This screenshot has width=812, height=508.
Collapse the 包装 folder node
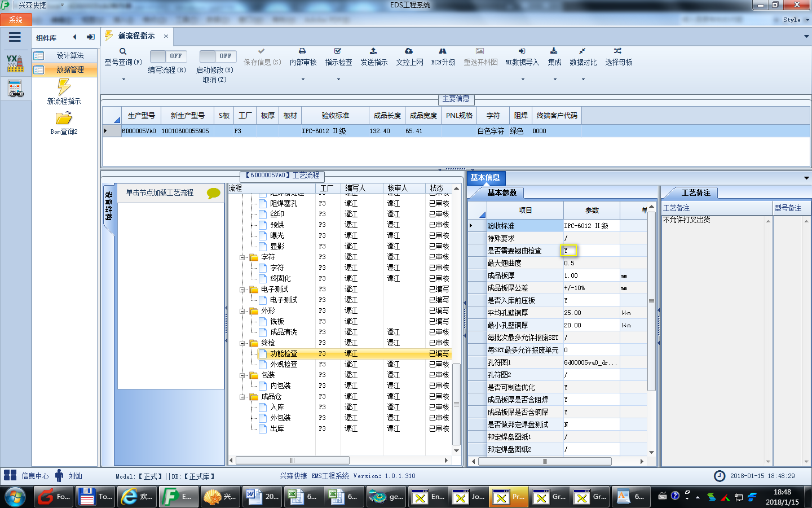243,375
